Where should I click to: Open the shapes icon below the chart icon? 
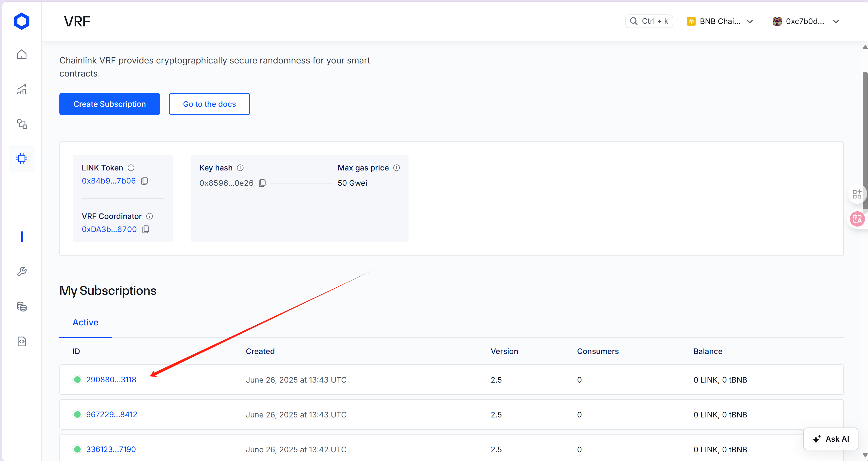(22, 124)
